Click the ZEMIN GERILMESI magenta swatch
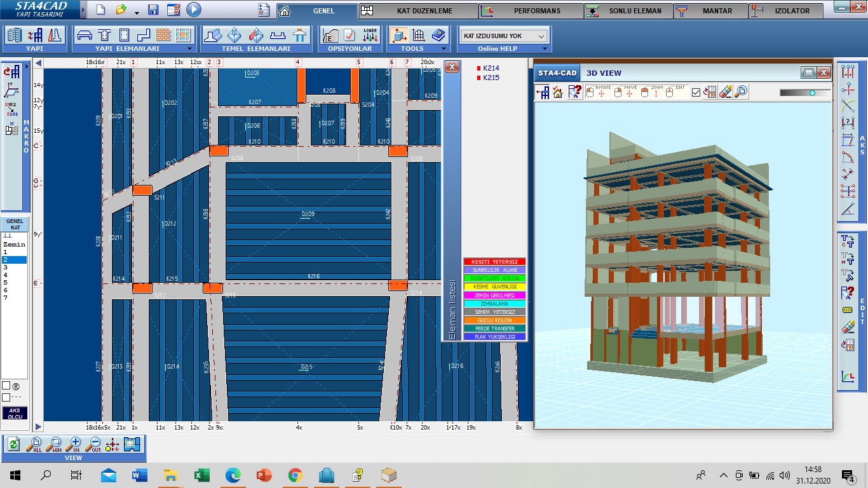The height and width of the screenshot is (488, 868). tap(494, 295)
